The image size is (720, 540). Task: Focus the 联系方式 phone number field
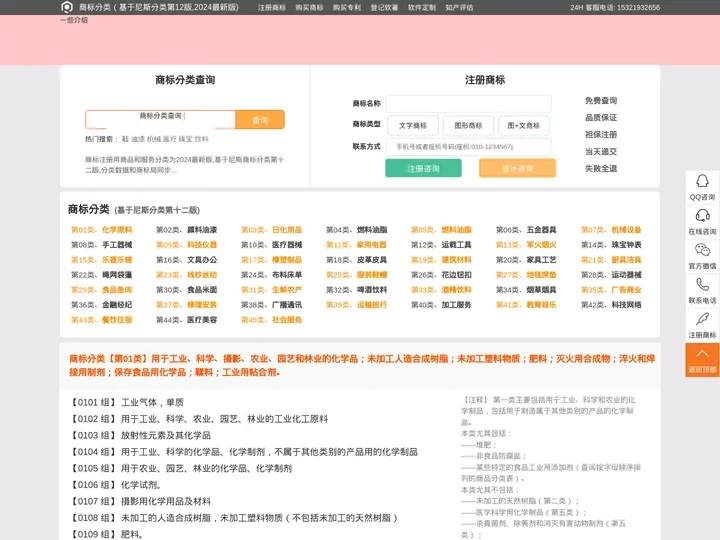pyautogui.click(x=468, y=147)
